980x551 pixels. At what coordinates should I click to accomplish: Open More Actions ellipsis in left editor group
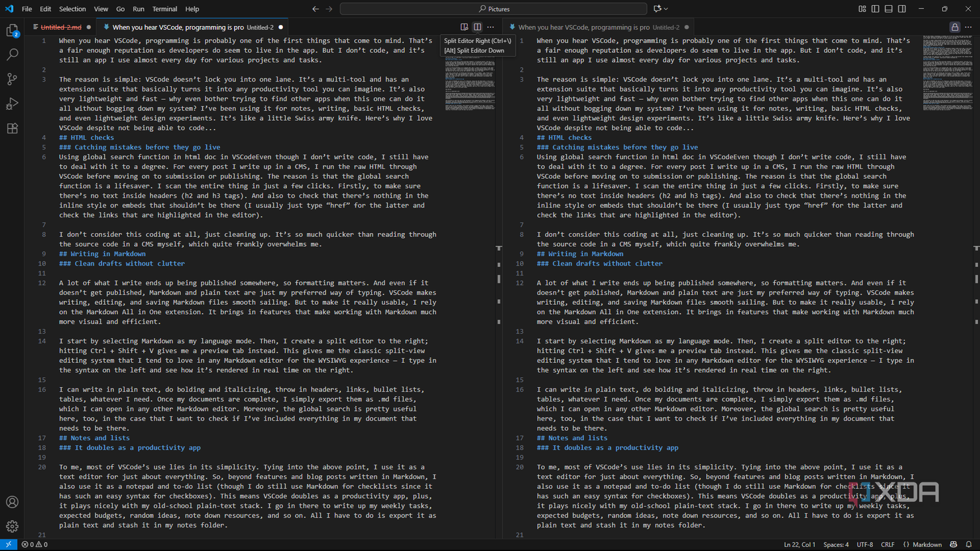(x=491, y=27)
